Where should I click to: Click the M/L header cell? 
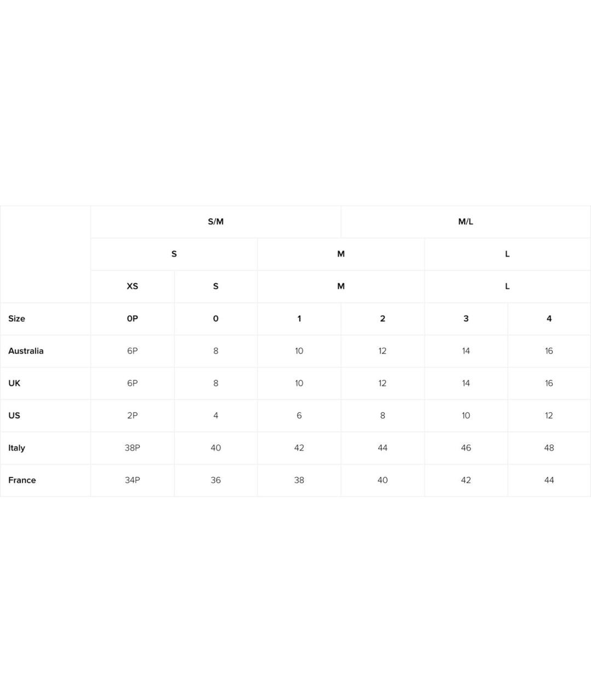466,221
